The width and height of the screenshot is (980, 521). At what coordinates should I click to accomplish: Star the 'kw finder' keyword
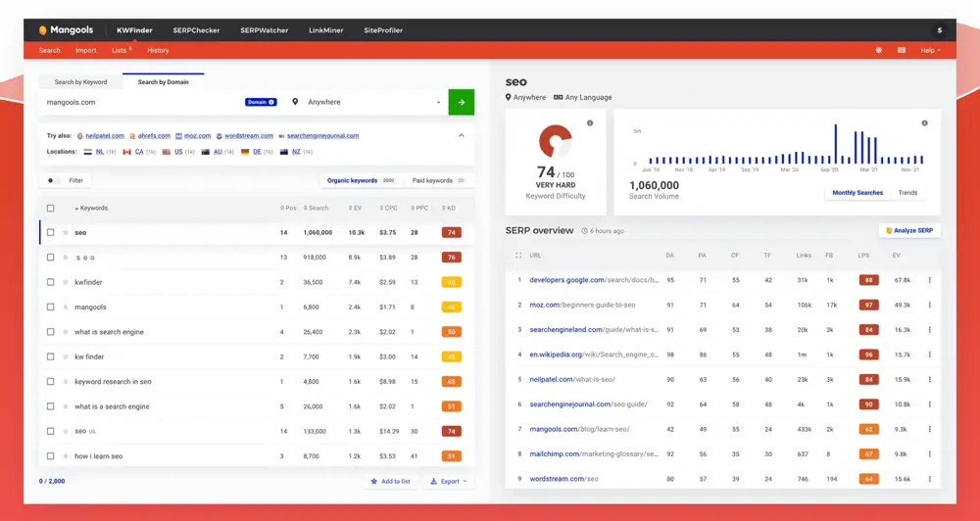65,356
